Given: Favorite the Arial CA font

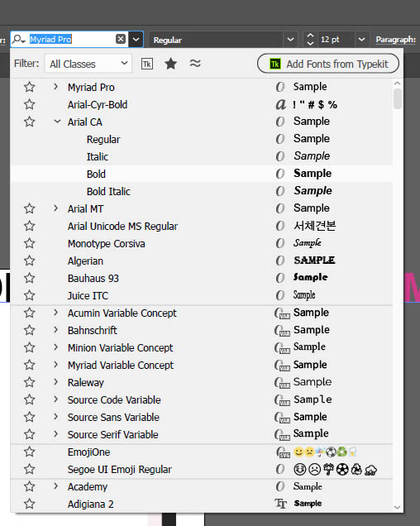Looking at the screenshot, I should coord(30,122).
